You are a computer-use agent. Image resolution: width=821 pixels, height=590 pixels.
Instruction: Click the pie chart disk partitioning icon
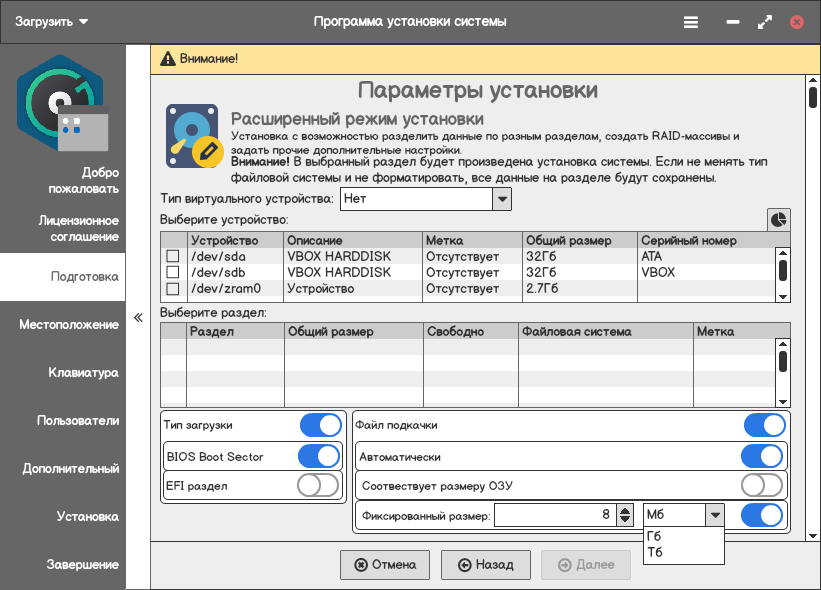pos(778,219)
